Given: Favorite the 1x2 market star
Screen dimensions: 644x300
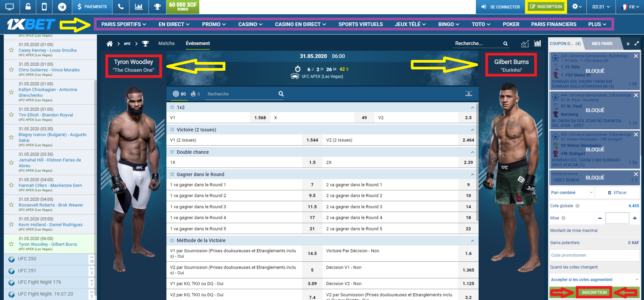Looking at the screenshot, I should pyautogui.click(x=172, y=107).
